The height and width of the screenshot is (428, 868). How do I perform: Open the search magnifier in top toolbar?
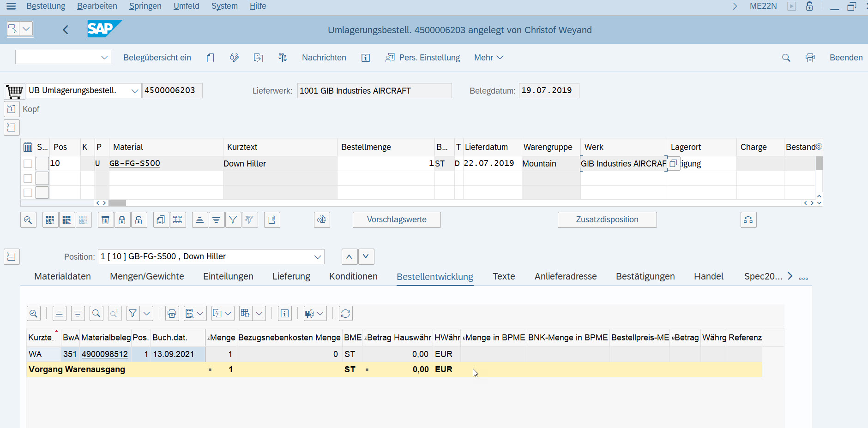786,58
